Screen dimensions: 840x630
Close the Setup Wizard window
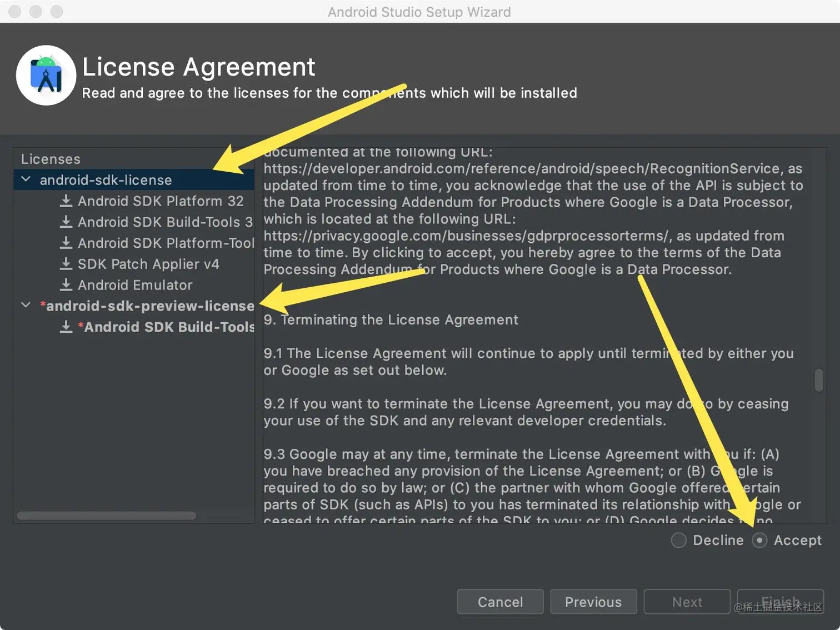tap(15, 11)
